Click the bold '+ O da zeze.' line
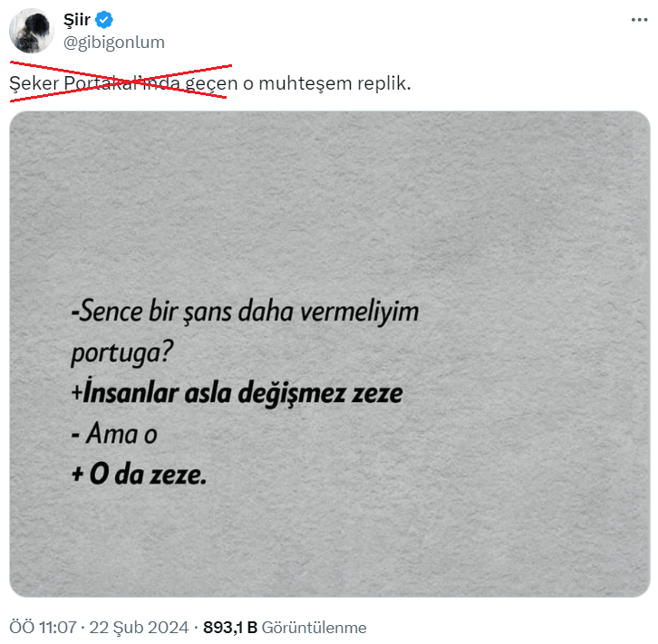This screenshot has height=644, width=658. point(139,475)
